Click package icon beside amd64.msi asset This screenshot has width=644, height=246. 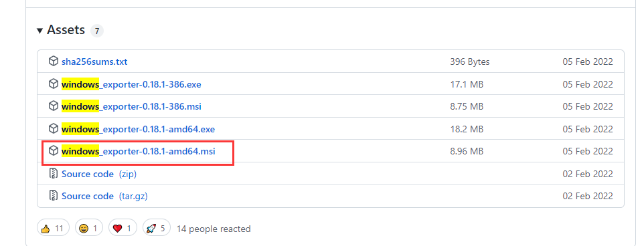click(x=54, y=151)
